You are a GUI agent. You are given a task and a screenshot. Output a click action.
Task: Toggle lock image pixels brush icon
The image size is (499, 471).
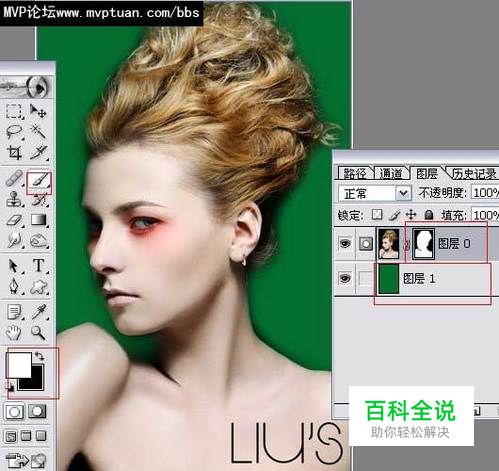(x=395, y=215)
